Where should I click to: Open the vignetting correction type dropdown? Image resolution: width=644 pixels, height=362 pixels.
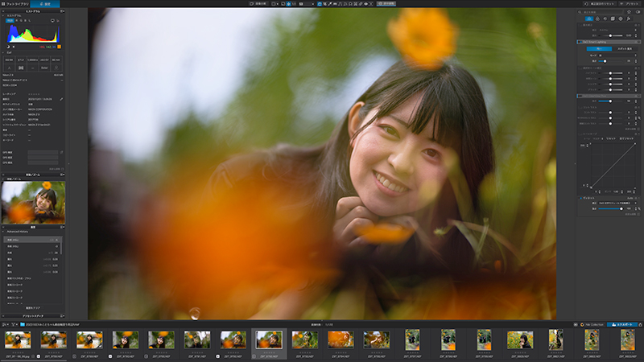pos(617,204)
